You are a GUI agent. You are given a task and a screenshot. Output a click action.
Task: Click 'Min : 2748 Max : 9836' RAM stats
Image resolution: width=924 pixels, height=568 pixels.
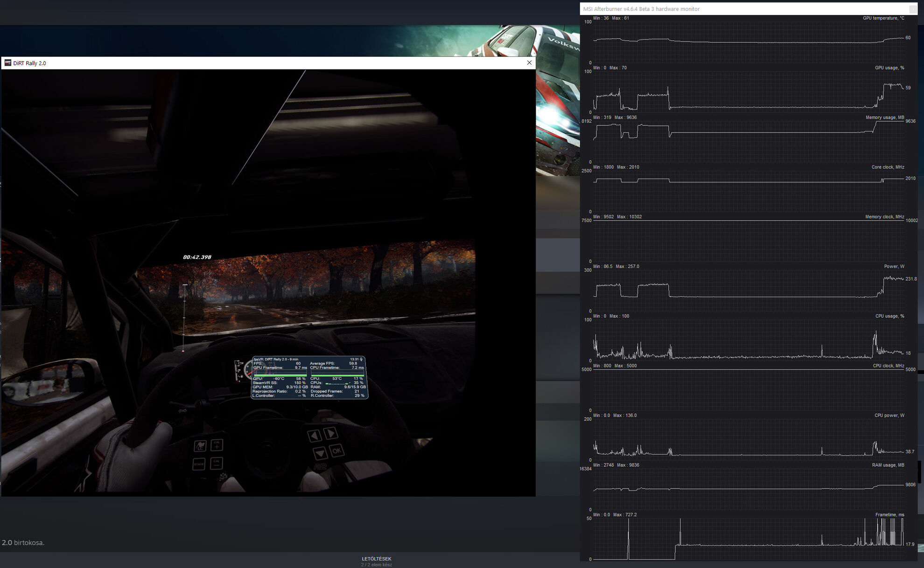pyautogui.click(x=616, y=465)
